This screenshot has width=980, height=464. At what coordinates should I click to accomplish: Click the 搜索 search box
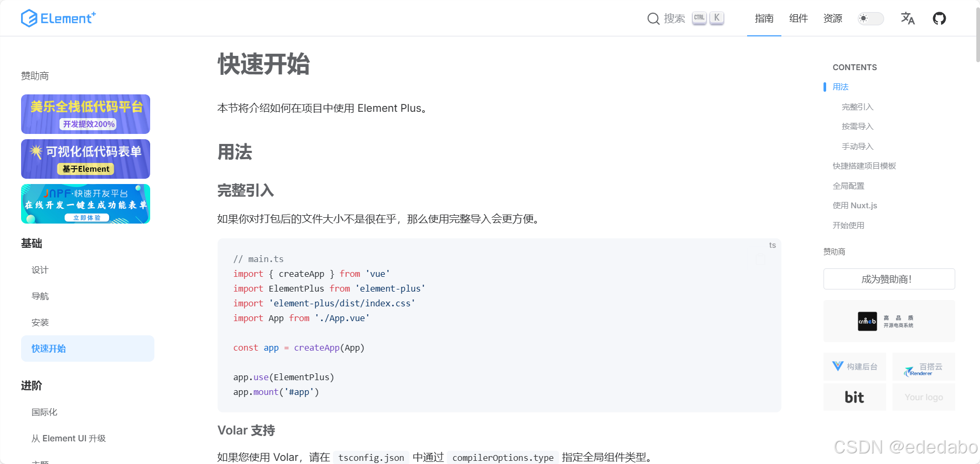coord(685,18)
